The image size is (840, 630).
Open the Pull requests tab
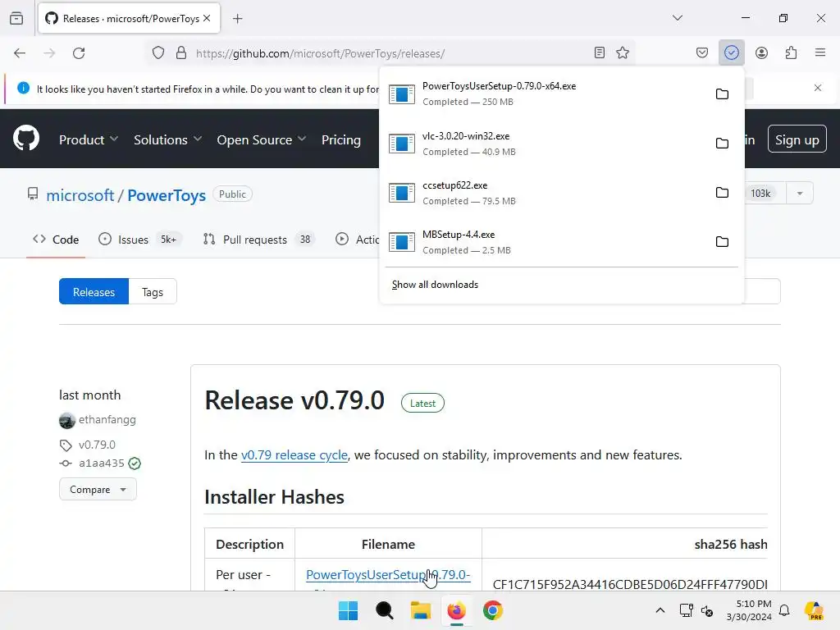tap(260, 240)
